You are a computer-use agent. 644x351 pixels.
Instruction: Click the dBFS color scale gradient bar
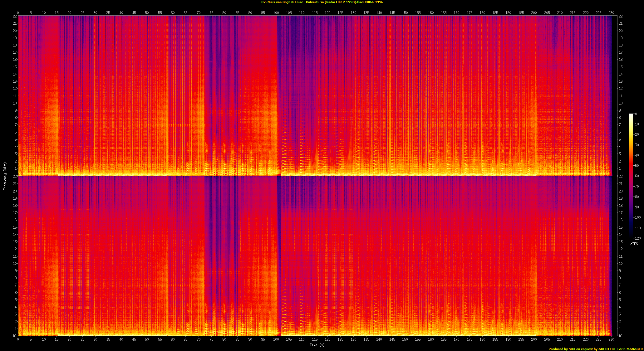coord(631,175)
